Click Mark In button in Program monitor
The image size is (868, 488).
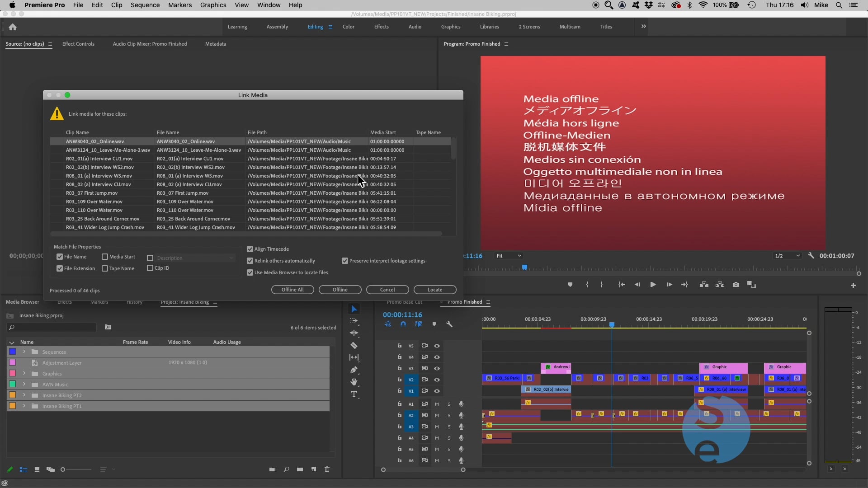587,285
